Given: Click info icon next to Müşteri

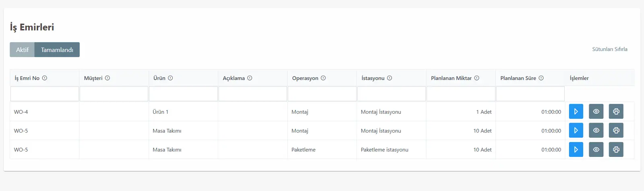Looking at the screenshot, I should tap(107, 78).
